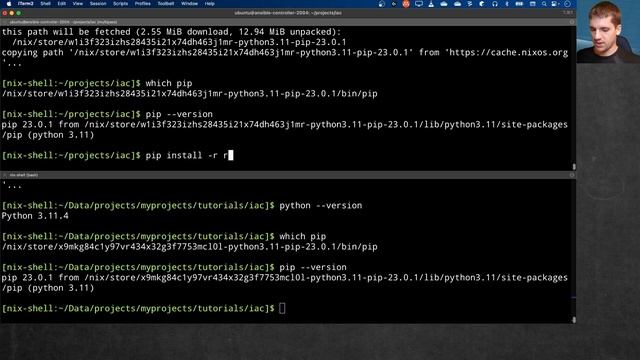
Task: Click the round icon right of upper pane title
Action: pyautogui.click(x=571, y=22)
